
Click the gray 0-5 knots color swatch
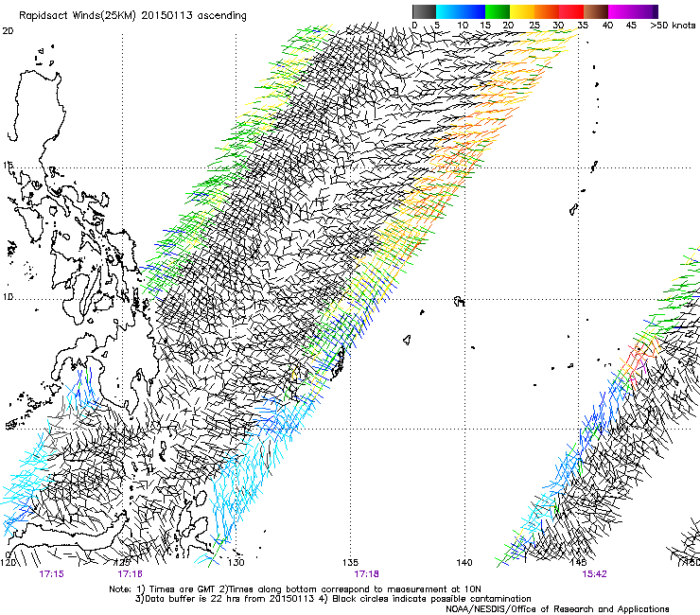(424, 11)
